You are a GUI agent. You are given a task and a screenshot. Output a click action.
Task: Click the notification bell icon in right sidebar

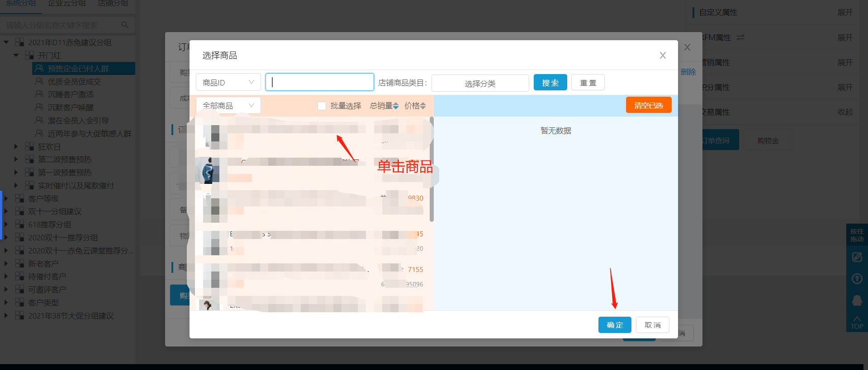click(857, 300)
